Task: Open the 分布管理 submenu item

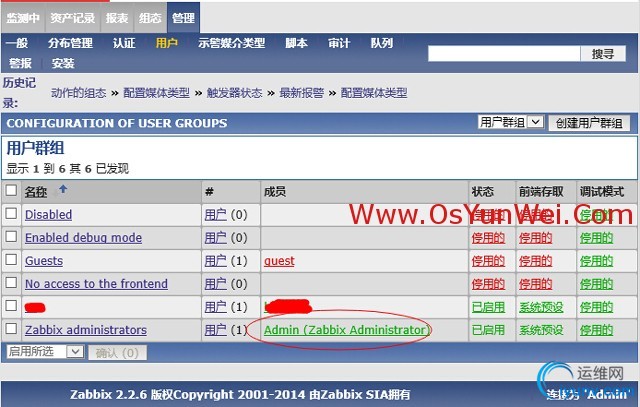Action: [70, 43]
